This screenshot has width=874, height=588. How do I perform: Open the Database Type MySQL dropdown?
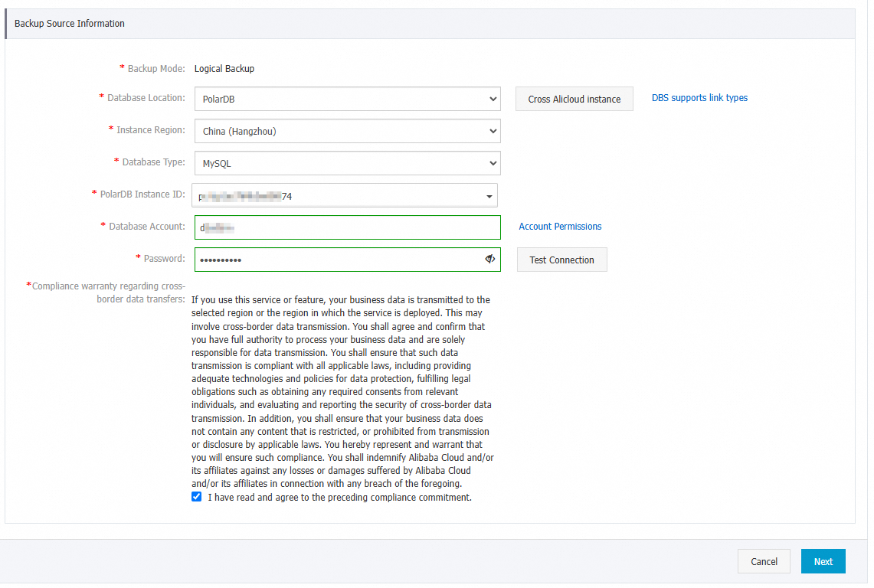point(347,163)
